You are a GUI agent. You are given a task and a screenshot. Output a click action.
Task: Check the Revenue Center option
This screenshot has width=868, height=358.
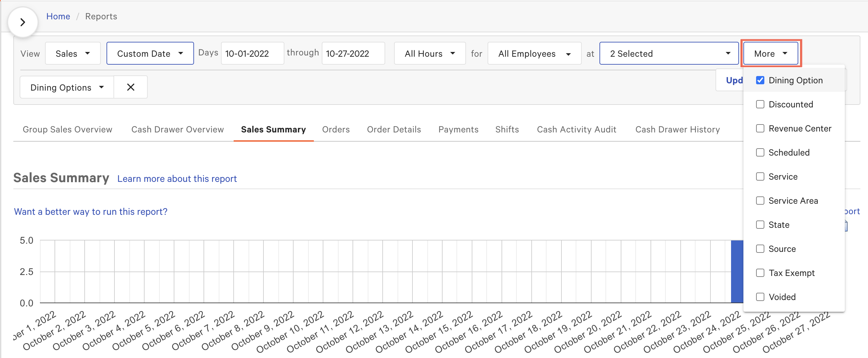[760, 128]
